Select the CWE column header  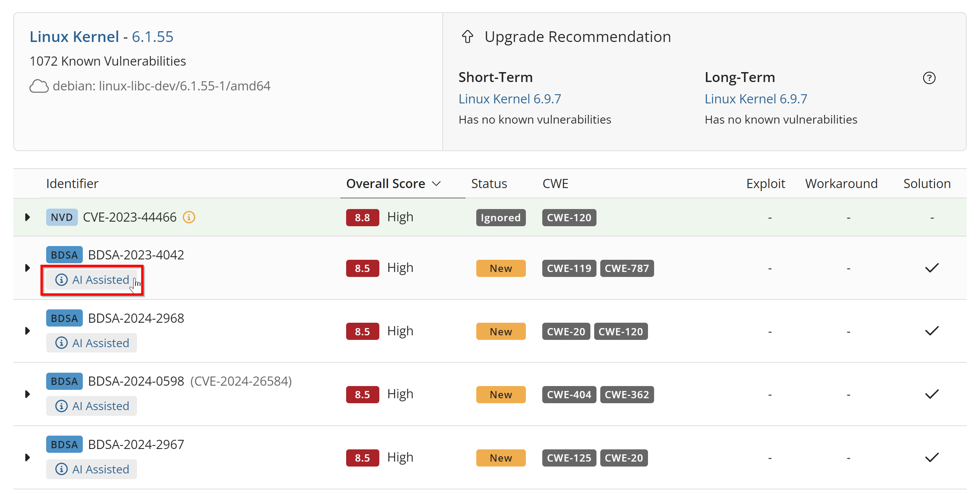point(555,183)
